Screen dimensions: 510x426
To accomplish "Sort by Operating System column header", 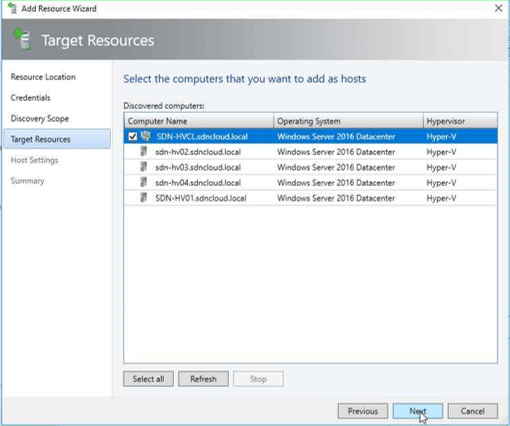I will (348, 121).
